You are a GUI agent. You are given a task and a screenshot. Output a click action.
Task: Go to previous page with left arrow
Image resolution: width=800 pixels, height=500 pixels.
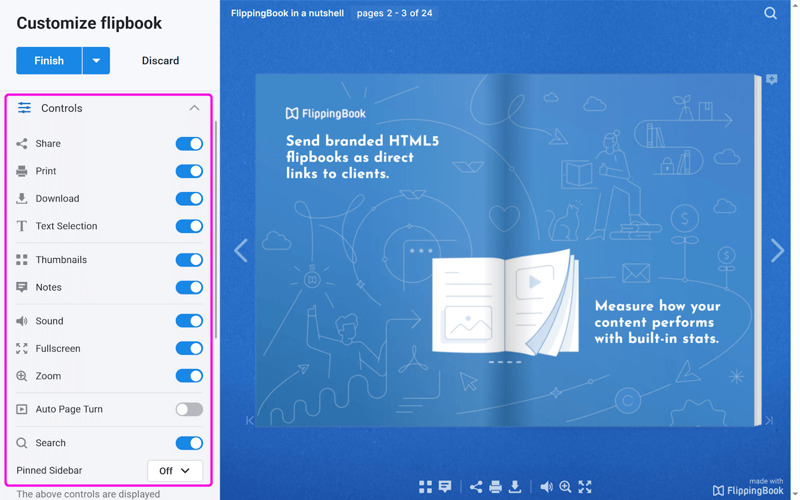(x=241, y=250)
